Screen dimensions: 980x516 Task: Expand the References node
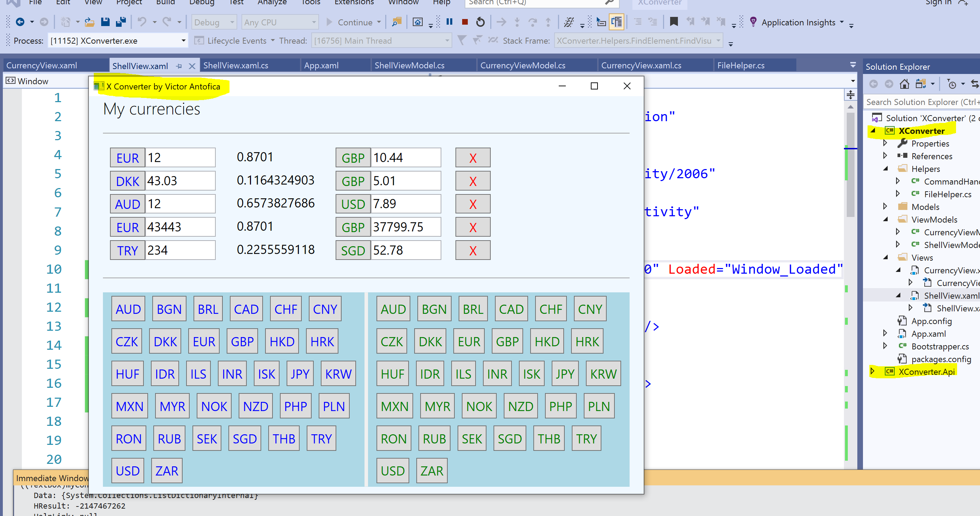(x=885, y=156)
